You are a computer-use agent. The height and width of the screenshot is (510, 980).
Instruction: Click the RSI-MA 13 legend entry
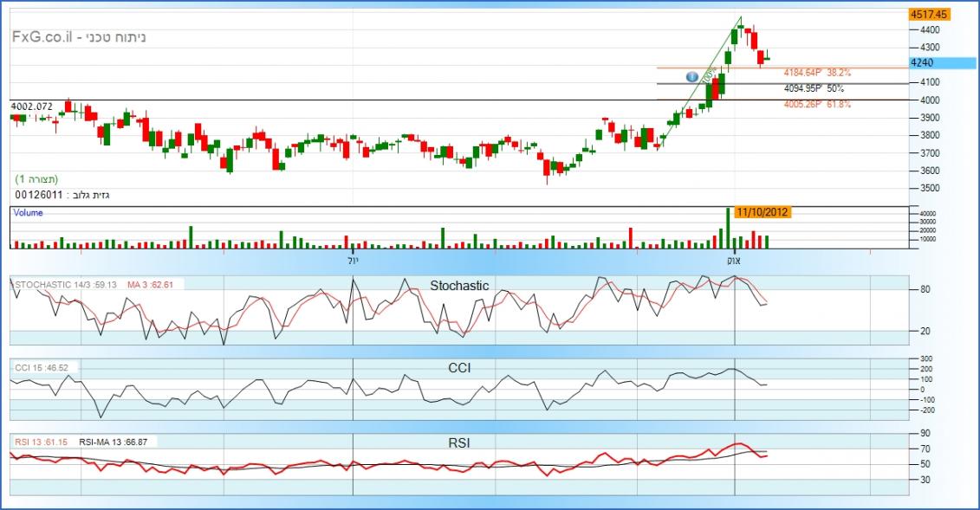113,442
